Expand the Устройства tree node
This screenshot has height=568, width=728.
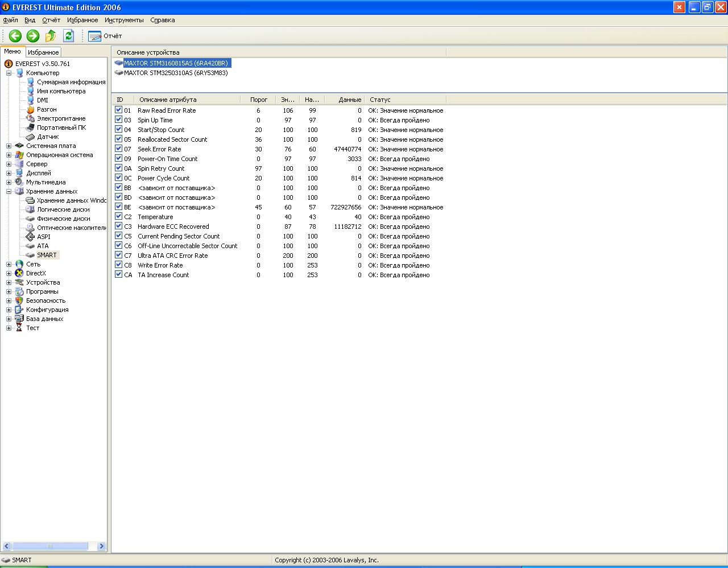(x=9, y=282)
